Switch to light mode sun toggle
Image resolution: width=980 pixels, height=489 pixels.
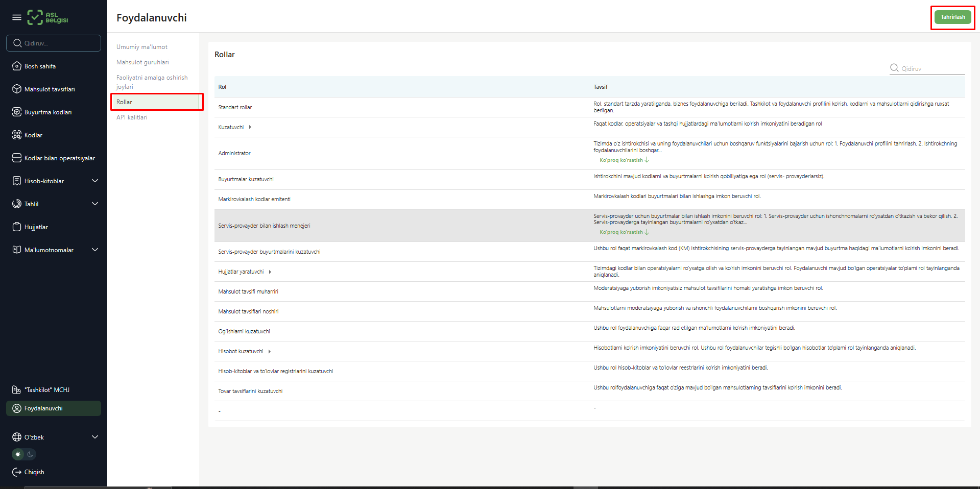coord(18,454)
